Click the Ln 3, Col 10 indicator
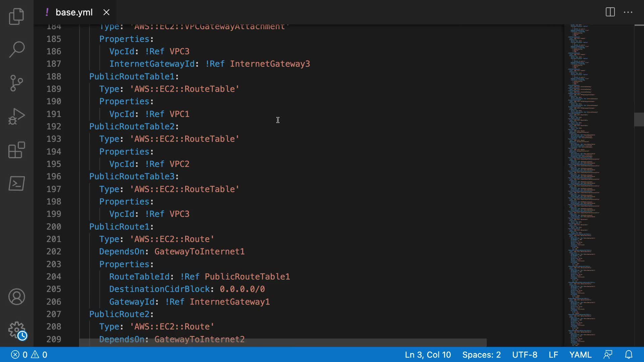Screen dimensions: 644x362 click(428, 355)
